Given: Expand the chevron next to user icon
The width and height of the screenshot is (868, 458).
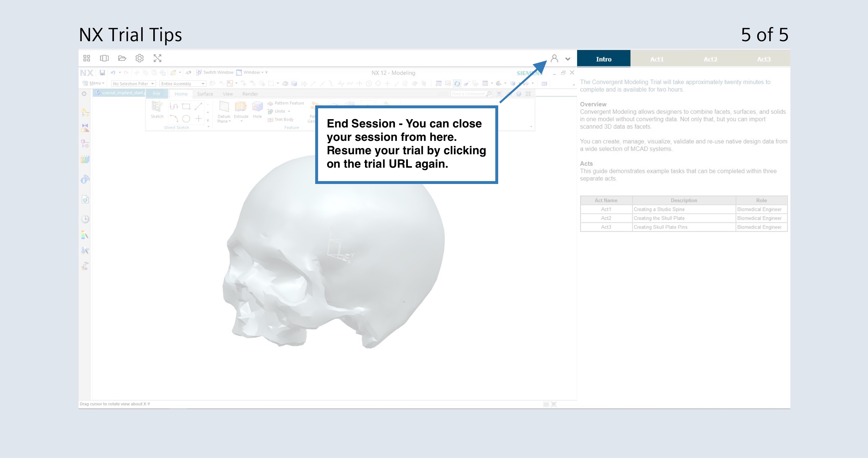Looking at the screenshot, I should click(568, 59).
